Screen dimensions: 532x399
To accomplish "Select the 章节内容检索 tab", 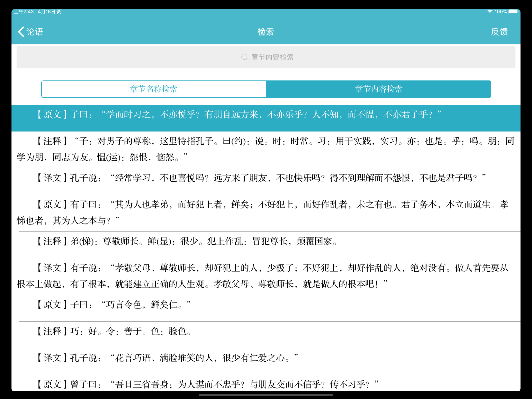I will 379,89.
